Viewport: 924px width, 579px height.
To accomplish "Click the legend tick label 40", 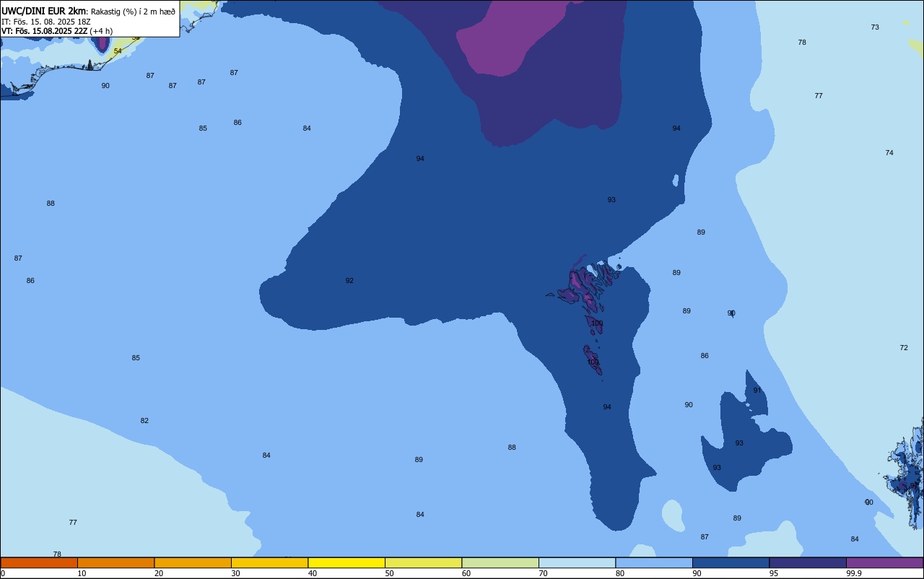I will [313, 573].
